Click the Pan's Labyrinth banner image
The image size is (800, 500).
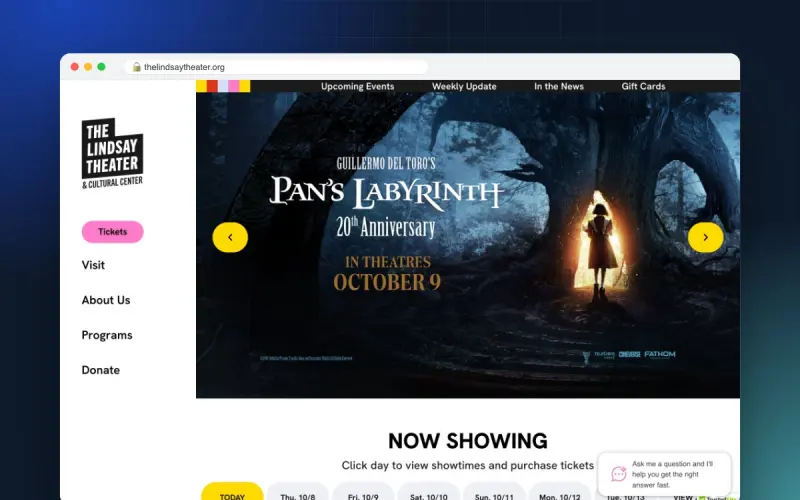coord(468,245)
